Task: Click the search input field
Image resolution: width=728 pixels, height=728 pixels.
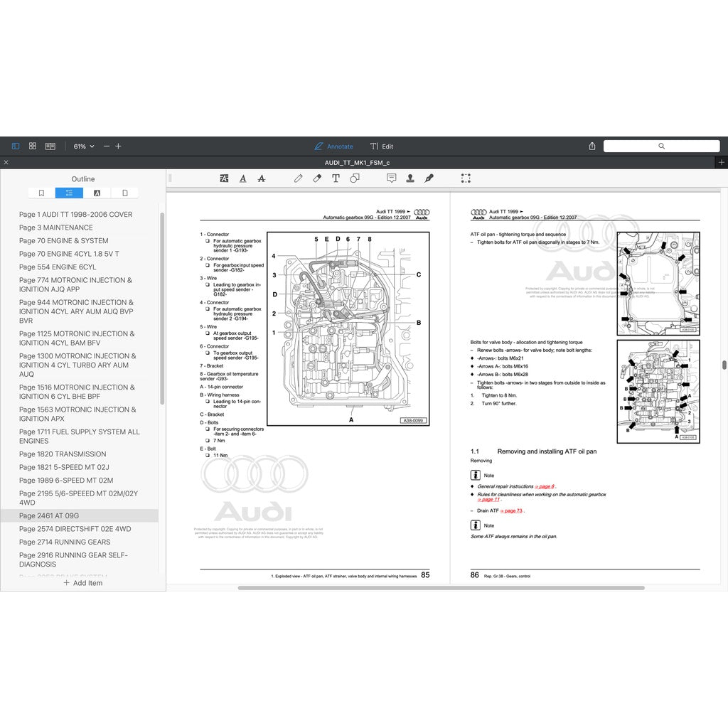Action: [661, 146]
